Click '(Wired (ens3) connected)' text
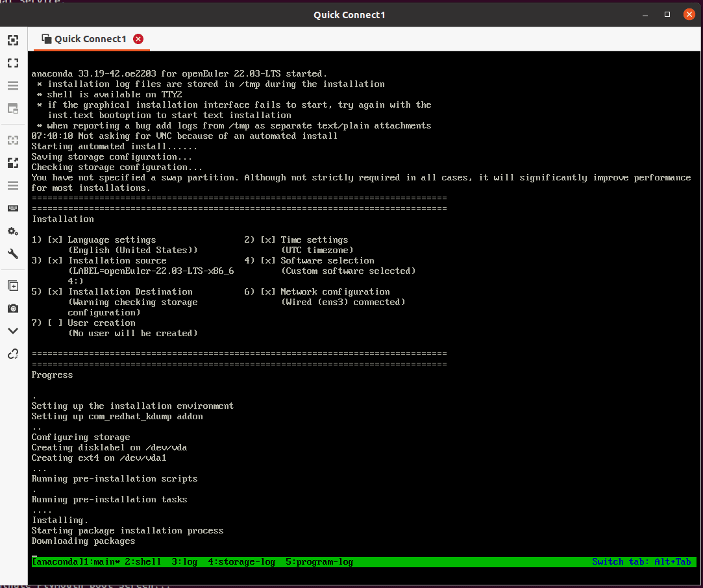Image resolution: width=703 pixels, height=588 pixels. point(343,302)
